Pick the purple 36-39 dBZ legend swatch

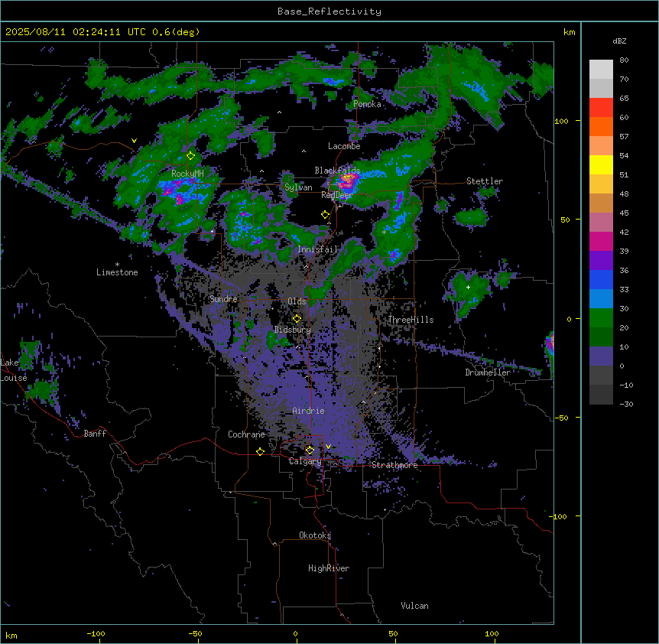tap(601, 261)
